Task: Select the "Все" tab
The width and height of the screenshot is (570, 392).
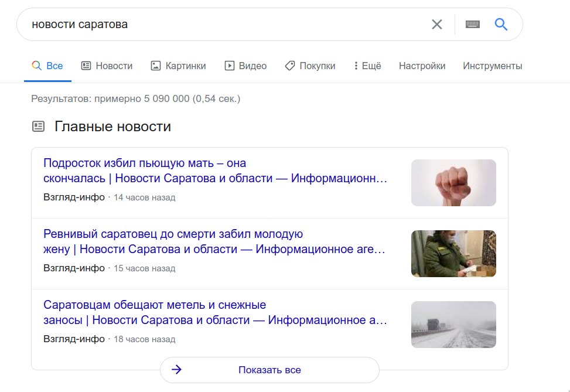Action: click(x=47, y=66)
